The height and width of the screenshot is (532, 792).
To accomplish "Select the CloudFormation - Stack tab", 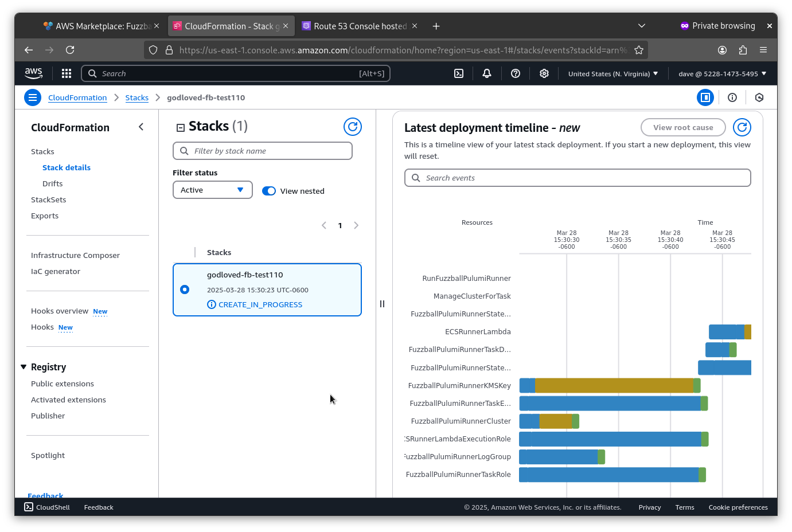I will 232,26.
